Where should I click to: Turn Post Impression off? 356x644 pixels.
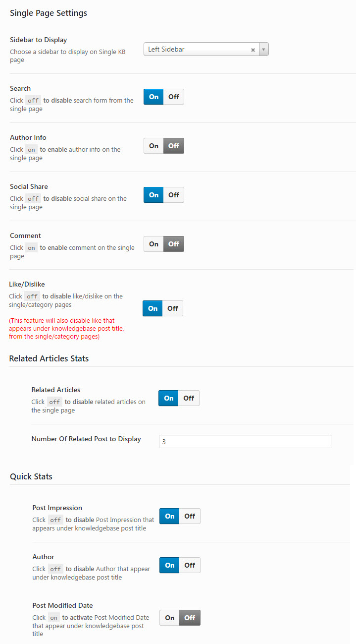point(190,516)
